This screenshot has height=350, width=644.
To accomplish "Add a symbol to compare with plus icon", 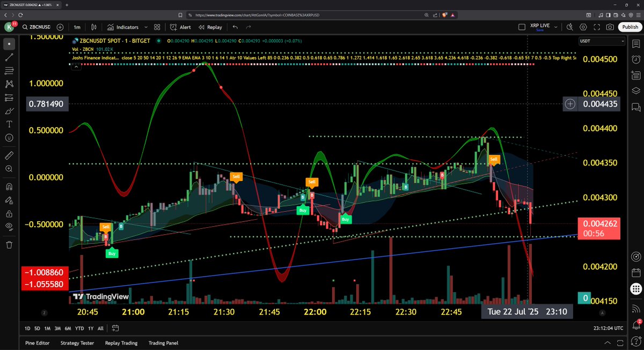I will click(60, 27).
